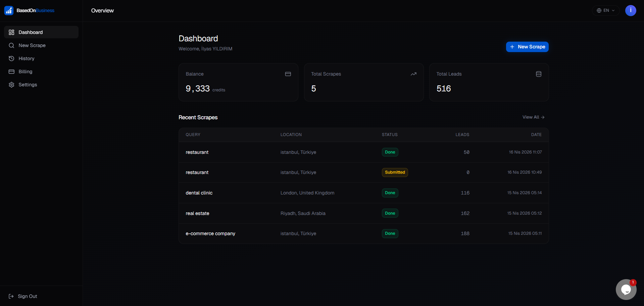Screen dimensions: 644x306
Task: Click the trending-up icon on Total Scrapes card
Action: (x=413, y=74)
